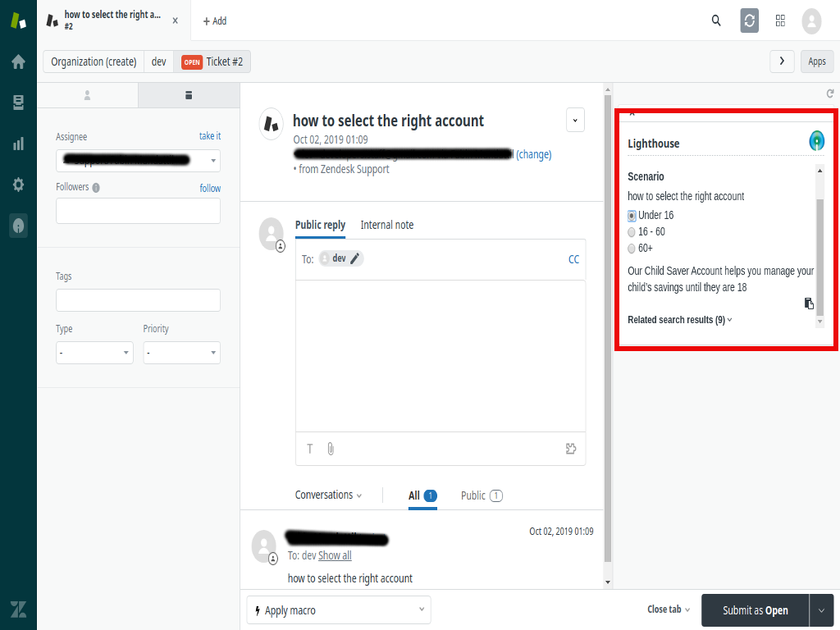Image resolution: width=840 pixels, height=630 pixels.
Task: Open the Reporting icon in the left sidebar
Action: [18, 144]
